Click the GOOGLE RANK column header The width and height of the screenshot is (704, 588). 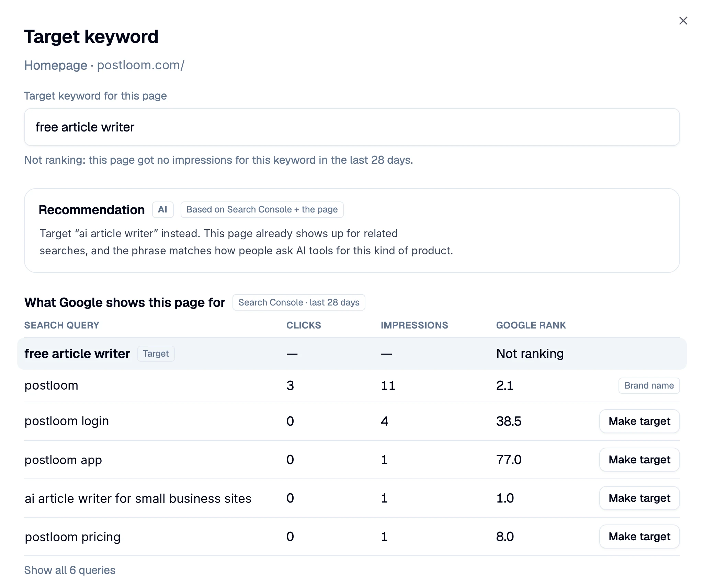(531, 325)
